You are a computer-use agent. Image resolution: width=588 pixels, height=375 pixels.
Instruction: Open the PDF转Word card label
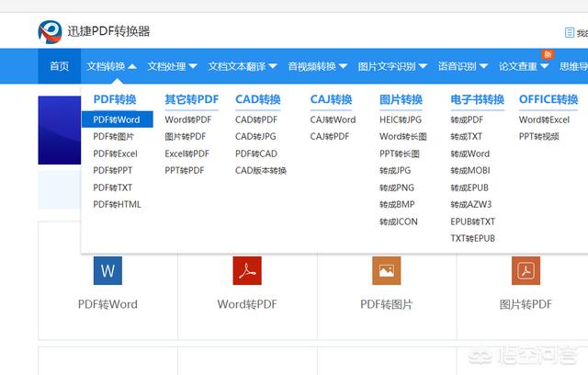(107, 304)
